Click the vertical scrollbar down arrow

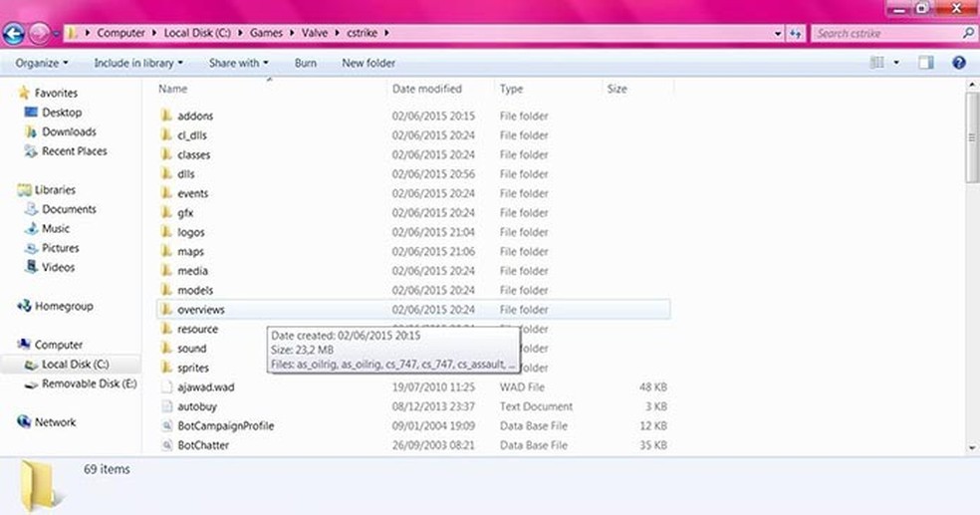point(972,447)
